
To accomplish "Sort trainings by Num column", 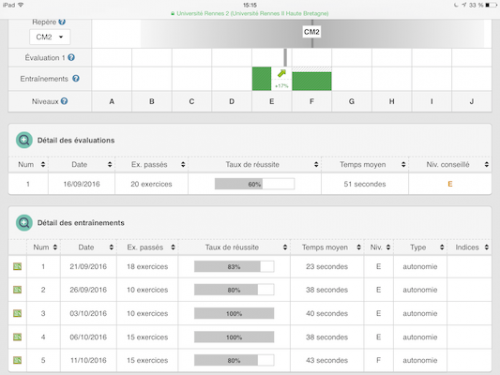I will [x=55, y=247].
